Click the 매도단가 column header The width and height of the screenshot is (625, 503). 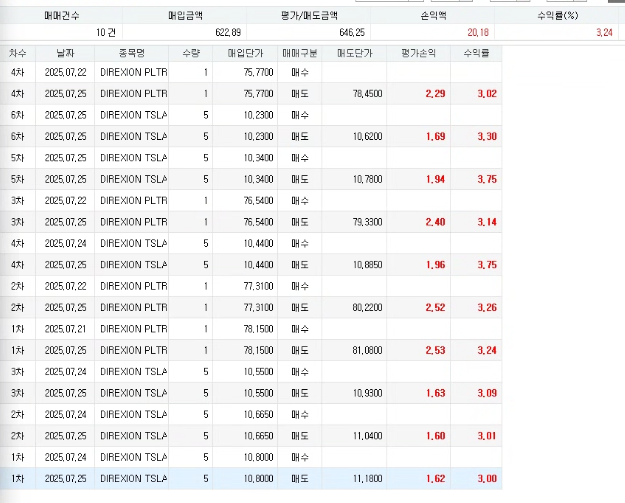click(x=354, y=53)
